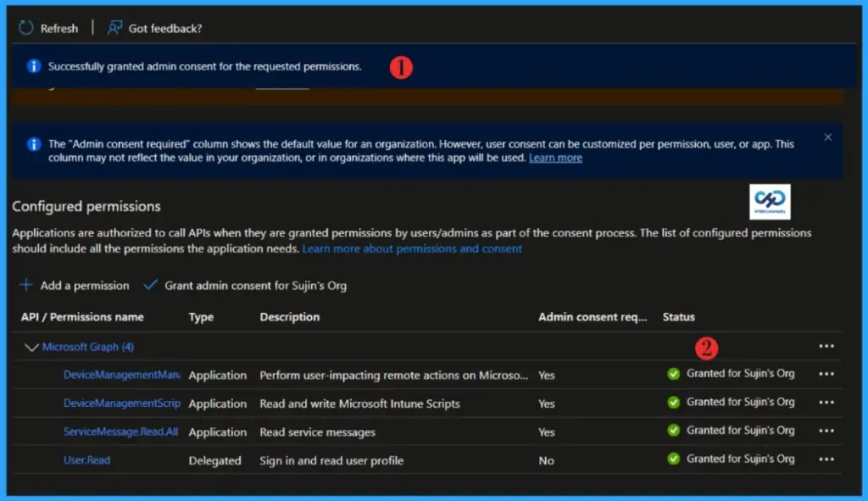Click the Refresh button label
Screen dimensions: 868x501
point(59,28)
